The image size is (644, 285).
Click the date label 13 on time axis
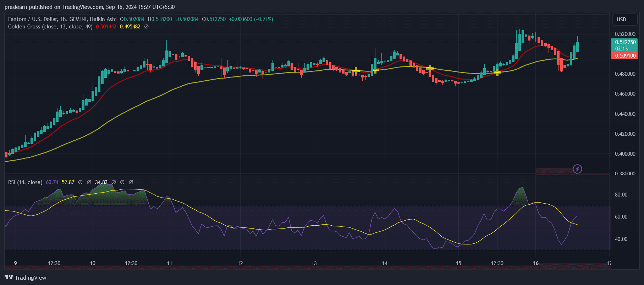point(314,263)
